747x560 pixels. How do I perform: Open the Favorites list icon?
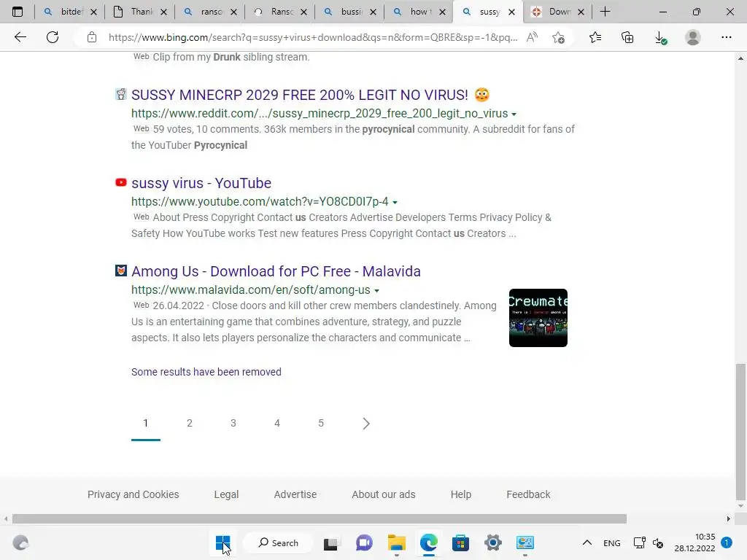[x=595, y=37]
